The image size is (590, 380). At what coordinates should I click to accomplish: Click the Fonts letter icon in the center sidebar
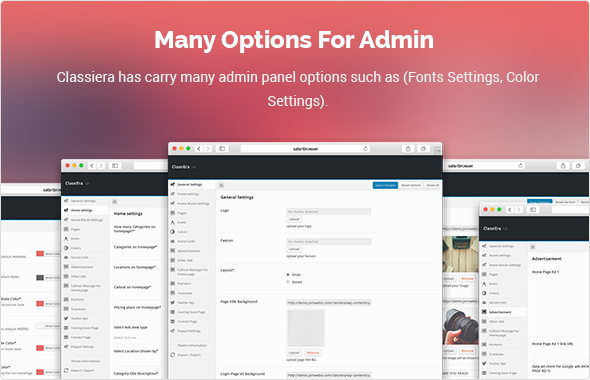pos(173,222)
